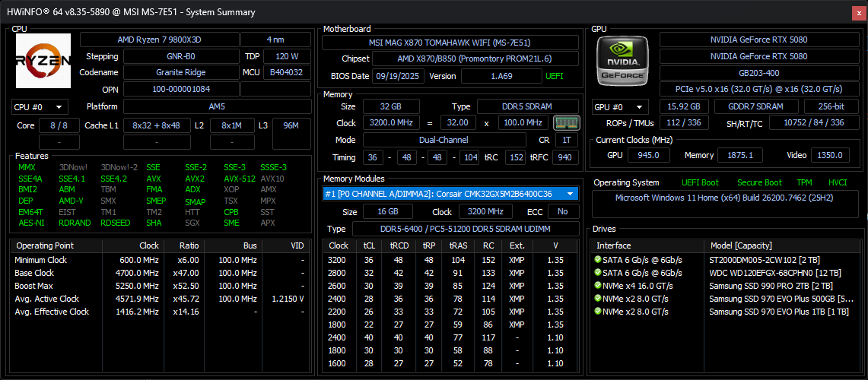Click the motherboard name MSI MAG X870 TOMAHAWK
This screenshot has width=868, height=380.
450,42
